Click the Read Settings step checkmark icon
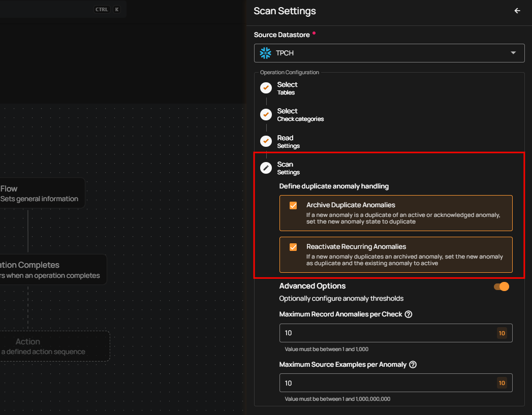 pos(266,141)
